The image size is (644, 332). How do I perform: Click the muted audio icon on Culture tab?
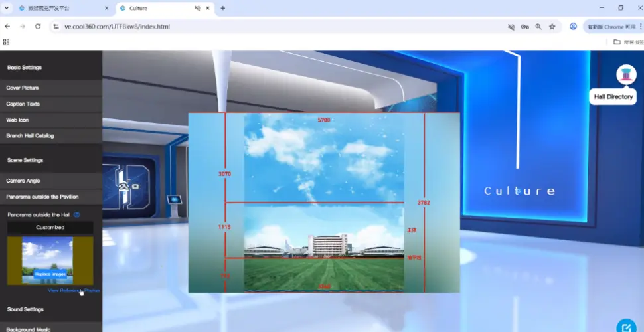click(x=197, y=8)
